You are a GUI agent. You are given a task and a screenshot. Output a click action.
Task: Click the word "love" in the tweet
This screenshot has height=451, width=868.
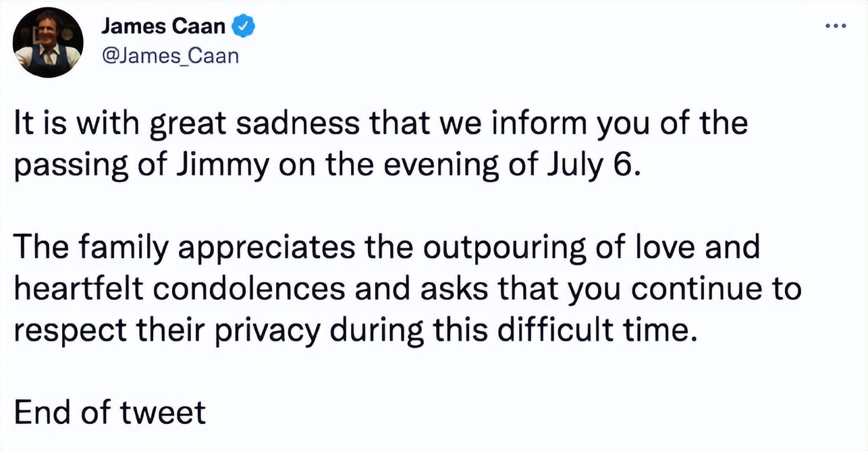657,248
